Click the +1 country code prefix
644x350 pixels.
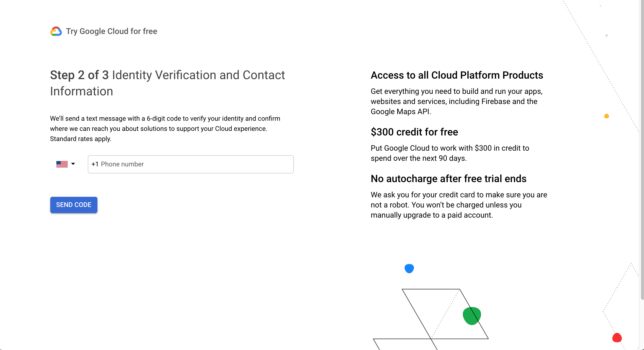click(x=95, y=164)
